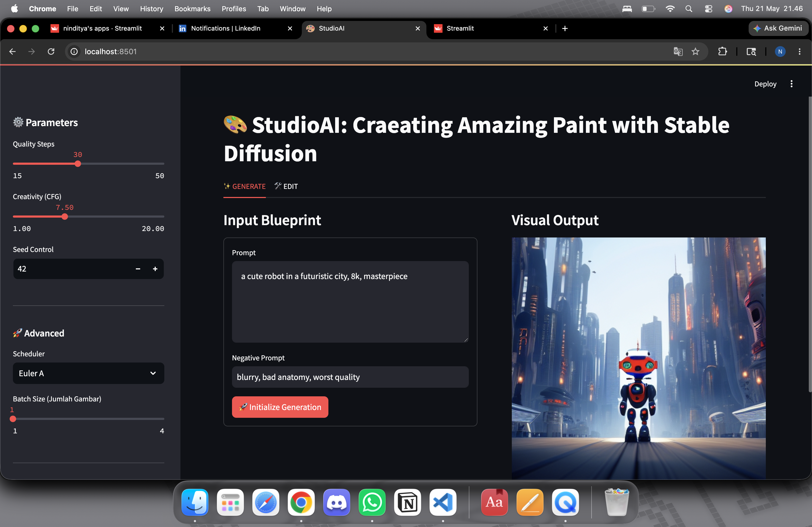Viewport: 812px width, 527px height.
Task: Open the Chrome extensions puzzle icon
Action: pyautogui.click(x=722, y=52)
